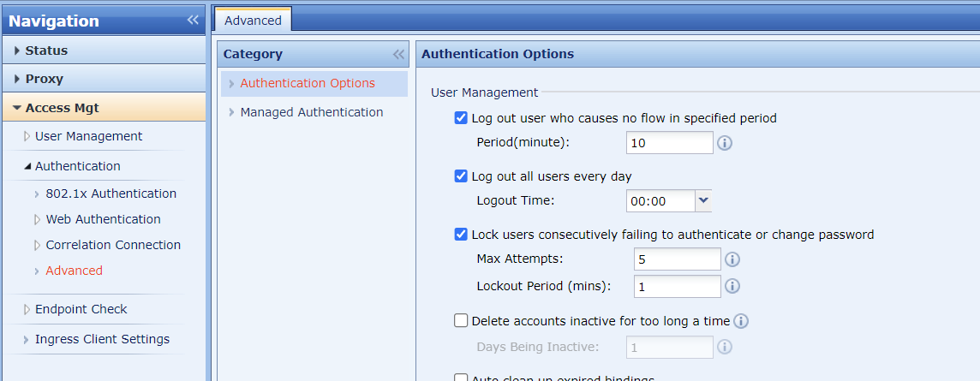Enable Delete accounts inactive for too long
This screenshot has width=980, height=381.
click(x=461, y=321)
